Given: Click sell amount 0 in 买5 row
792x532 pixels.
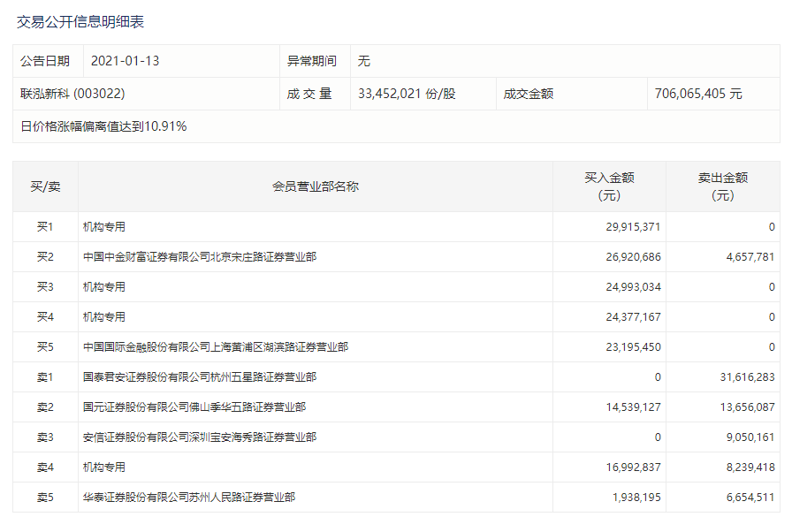Looking at the screenshot, I should 772,347.
